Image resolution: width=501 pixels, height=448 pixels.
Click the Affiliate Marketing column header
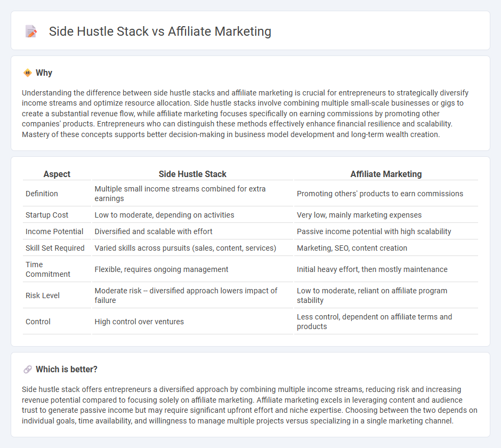pos(386,174)
